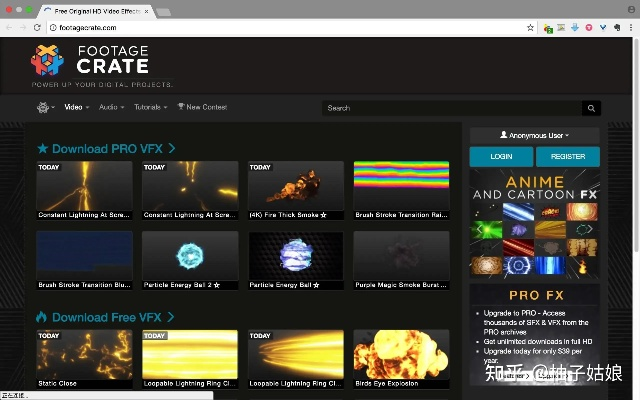The image size is (640, 400).
Task: Open the Tutorials dropdown
Action: [150, 107]
